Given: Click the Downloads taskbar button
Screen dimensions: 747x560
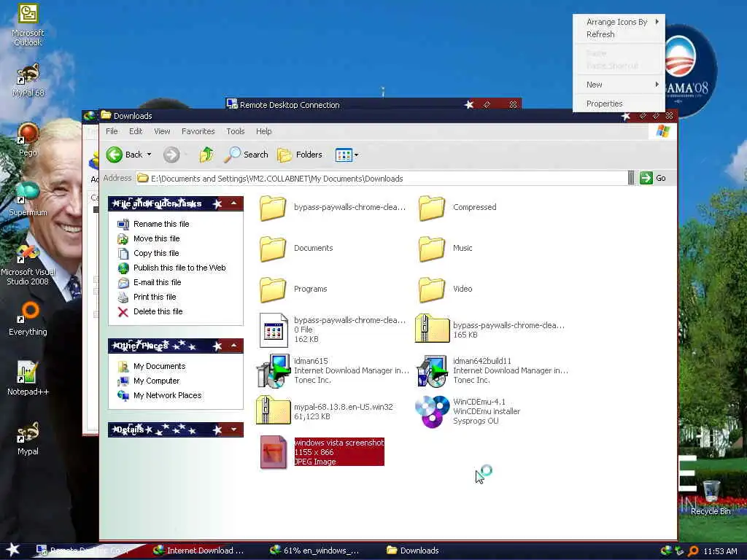Looking at the screenshot, I should click(413, 551).
